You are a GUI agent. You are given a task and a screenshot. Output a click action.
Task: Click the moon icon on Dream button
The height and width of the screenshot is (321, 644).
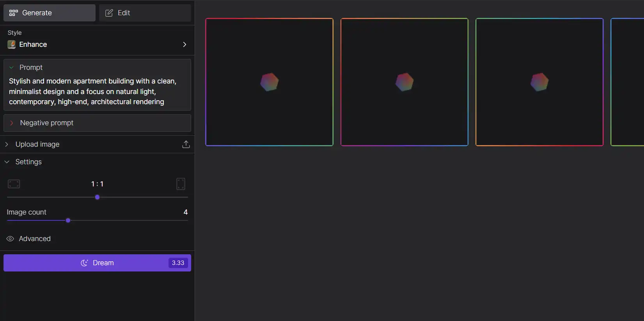[x=84, y=263]
